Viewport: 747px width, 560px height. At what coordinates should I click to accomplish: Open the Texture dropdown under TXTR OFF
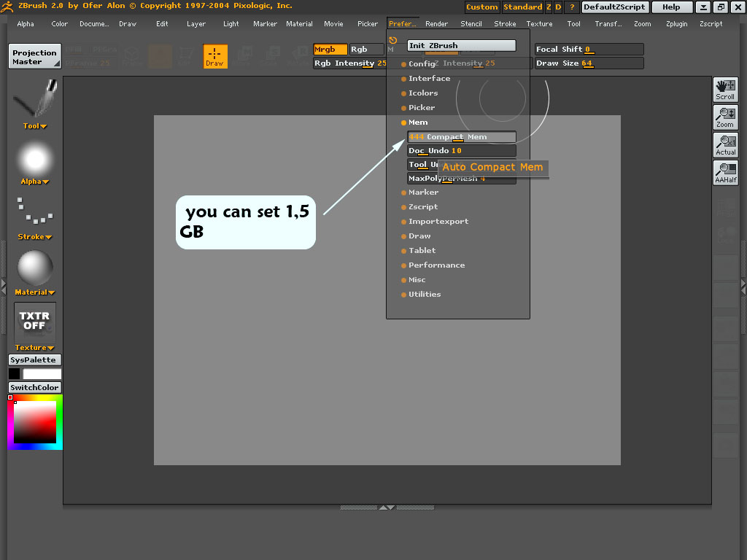tap(35, 348)
